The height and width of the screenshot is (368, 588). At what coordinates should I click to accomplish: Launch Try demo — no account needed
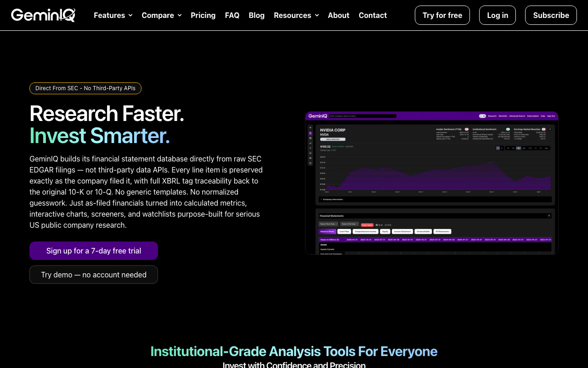coord(94,275)
